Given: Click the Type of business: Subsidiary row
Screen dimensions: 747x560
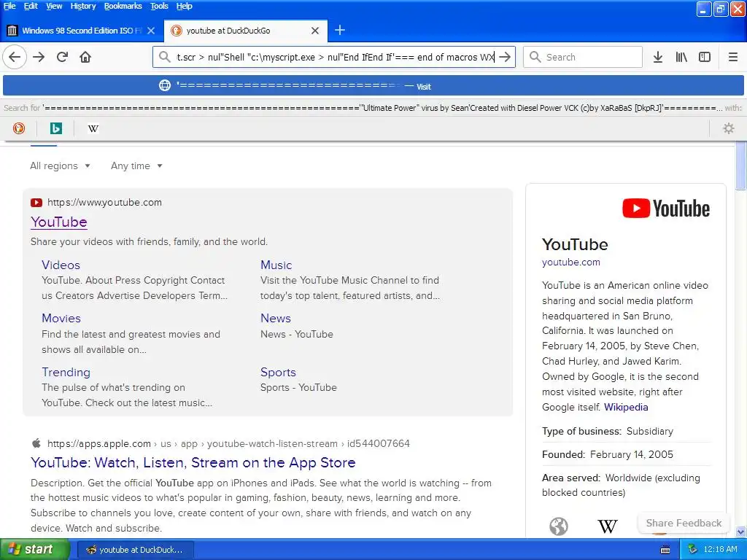Looking at the screenshot, I should 626,431.
